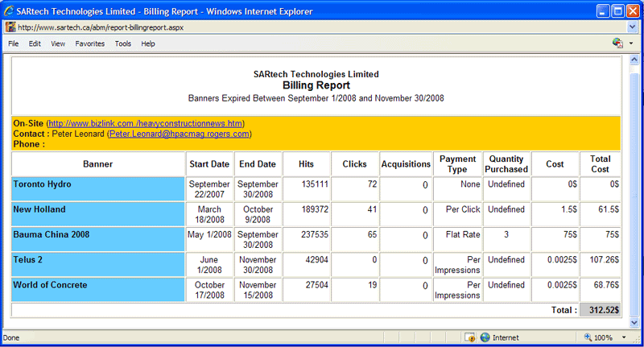Click the 61.5$ total cost cell
This screenshot has width=644, height=347.
coord(600,214)
